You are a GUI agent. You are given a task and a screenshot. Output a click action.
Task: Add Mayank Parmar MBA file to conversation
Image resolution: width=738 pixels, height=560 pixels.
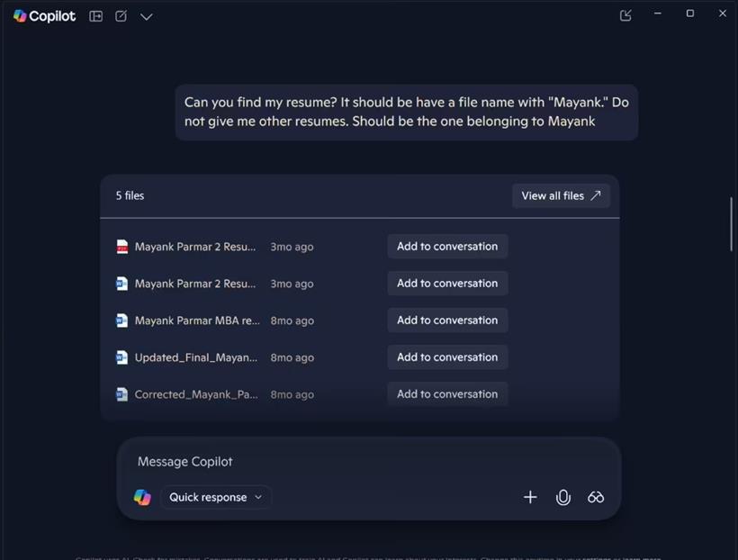tap(447, 321)
